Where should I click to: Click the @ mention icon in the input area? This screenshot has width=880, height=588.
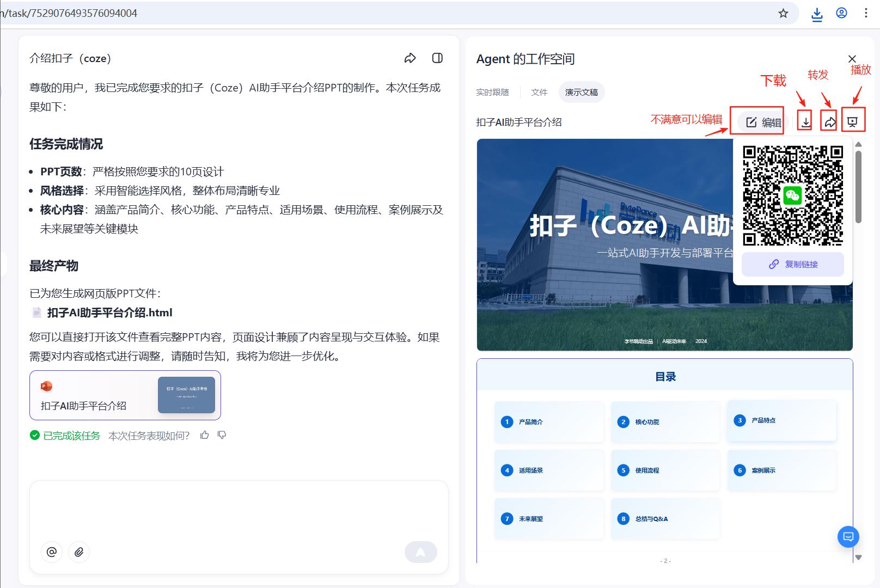pos(51,552)
